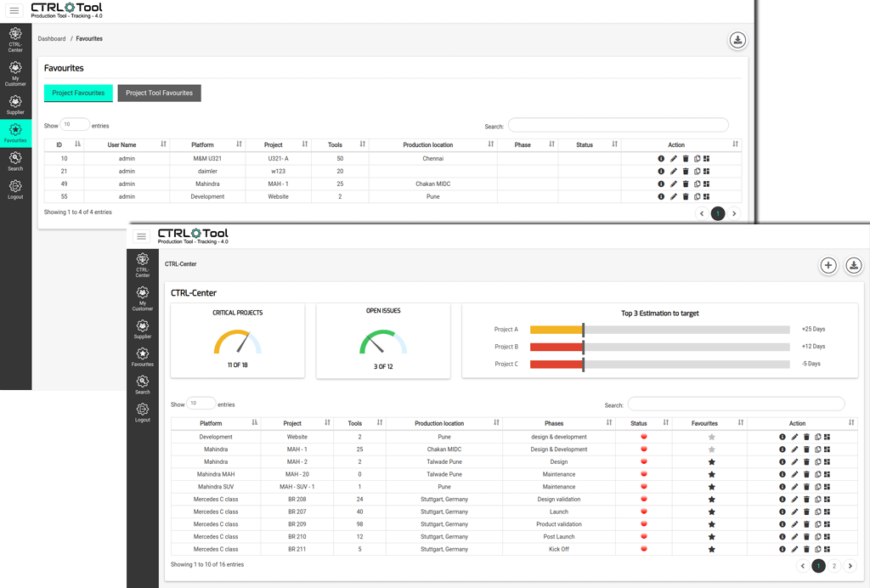The width and height of the screenshot is (870, 588).
Task: Click the copy icon for the MAH - 20 row
Action: 817,475
